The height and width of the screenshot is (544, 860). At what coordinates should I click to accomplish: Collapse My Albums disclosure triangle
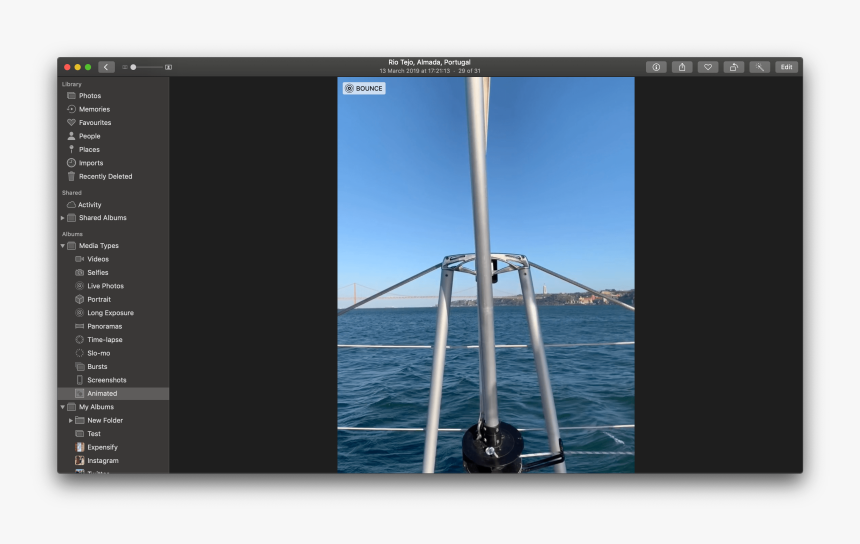click(x=63, y=407)
